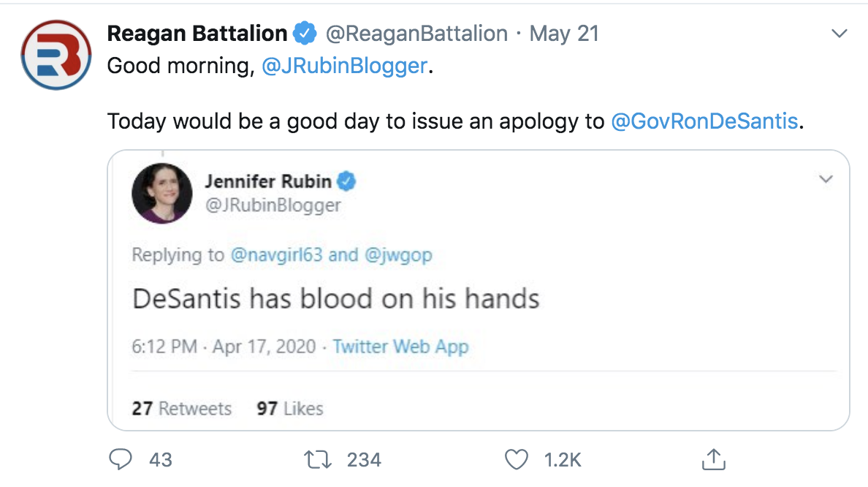The width and height of the screenshot is (868, 487).
Task: Open the @GovRonDeSantis mention link
Action: pos(704,121)
